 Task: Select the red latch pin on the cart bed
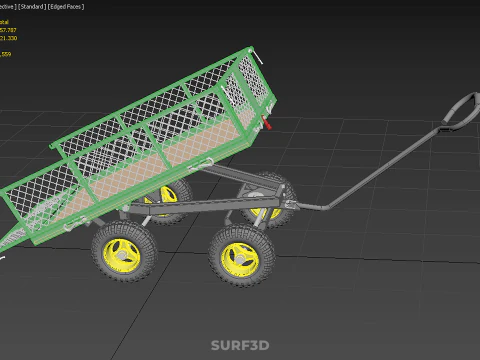click(266, 122)
